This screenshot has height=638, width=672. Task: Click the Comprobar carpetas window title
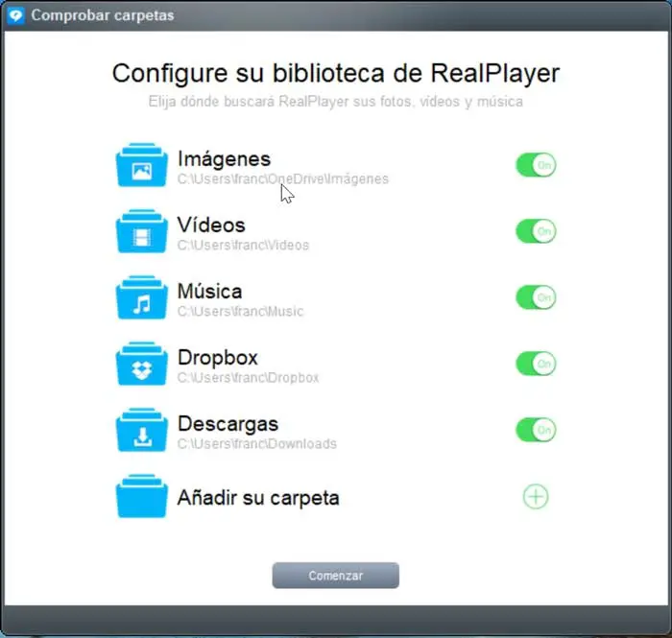tap(103, 16)
